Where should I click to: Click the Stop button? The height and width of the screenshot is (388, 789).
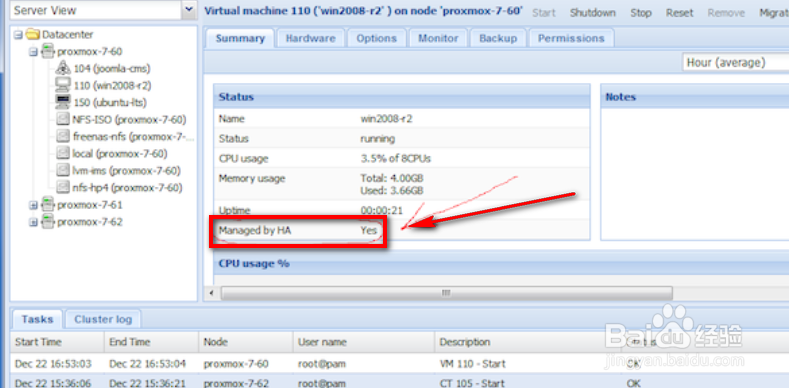[x=641, y=13]
